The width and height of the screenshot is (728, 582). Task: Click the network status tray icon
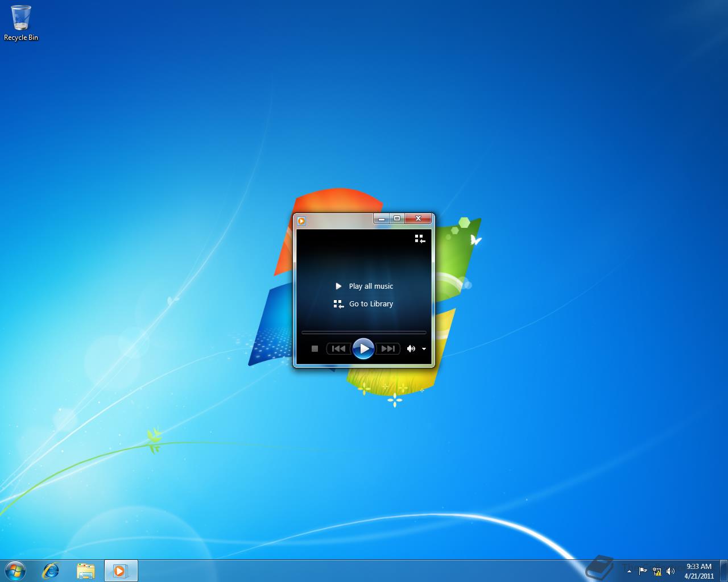(656, 571)
